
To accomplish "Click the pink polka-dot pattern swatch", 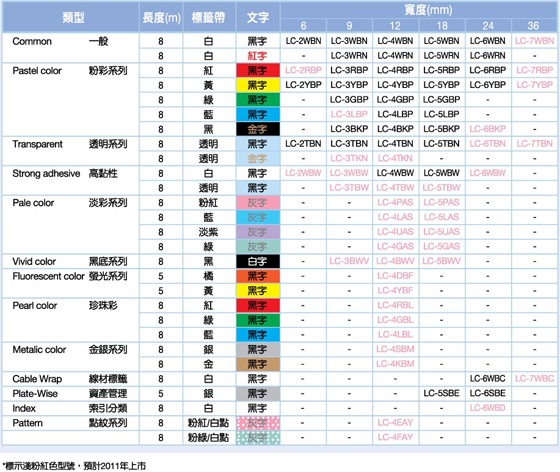I will tap(258, 423).
